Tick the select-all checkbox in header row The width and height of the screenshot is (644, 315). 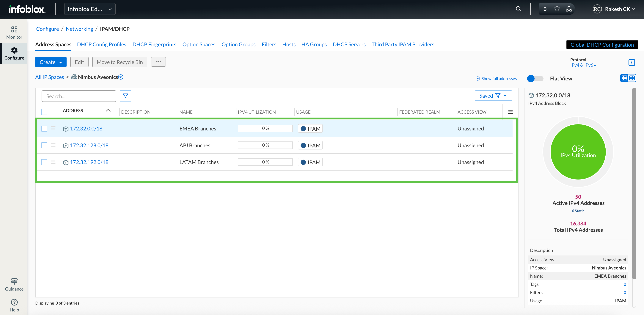pyautogui.click(x=44, y=112)
